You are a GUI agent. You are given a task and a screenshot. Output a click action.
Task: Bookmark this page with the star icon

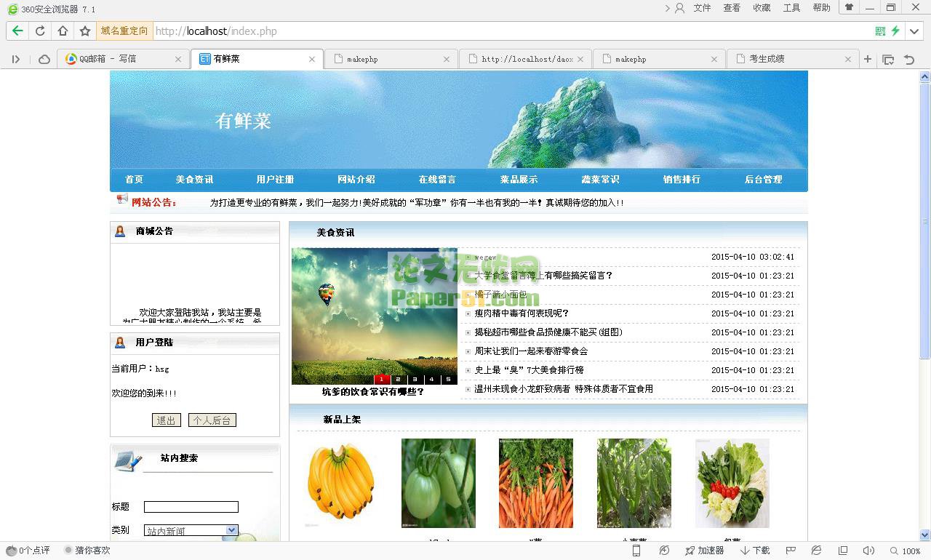point(85,31)
